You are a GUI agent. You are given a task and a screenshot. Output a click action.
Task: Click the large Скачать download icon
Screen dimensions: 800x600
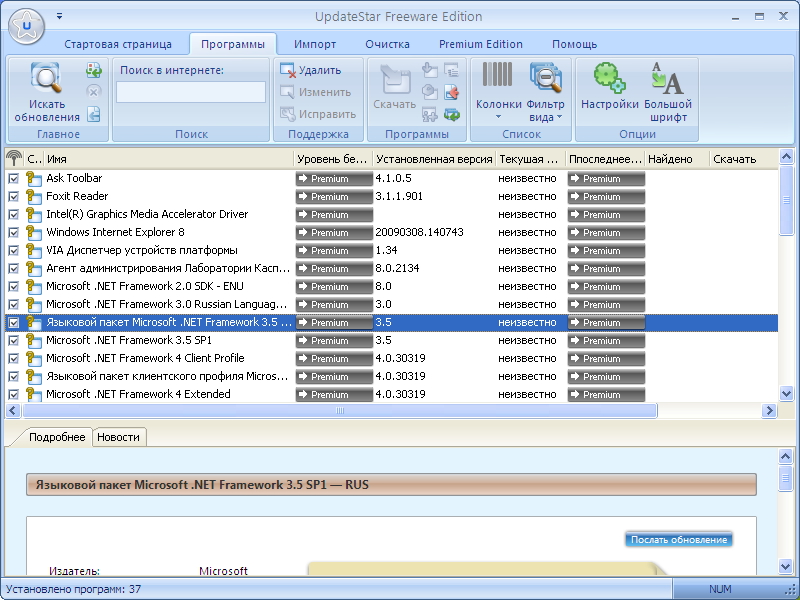(x=395, y=78)
